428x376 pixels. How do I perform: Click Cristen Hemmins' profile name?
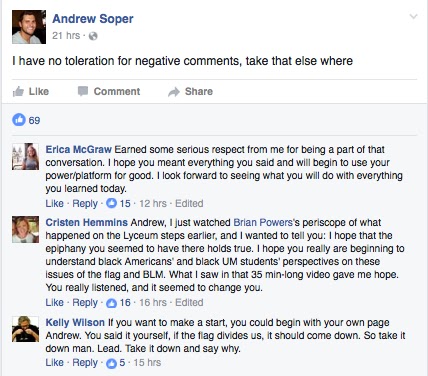[87, 222]
